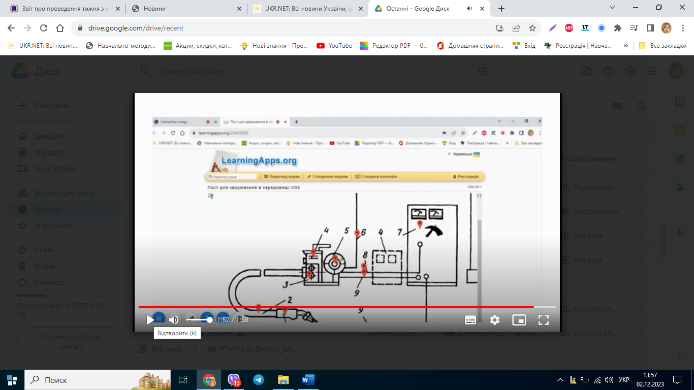Mute the video volume speaker icon
The width and height of the screenshot is (694, 390).
tap(174, 320)
